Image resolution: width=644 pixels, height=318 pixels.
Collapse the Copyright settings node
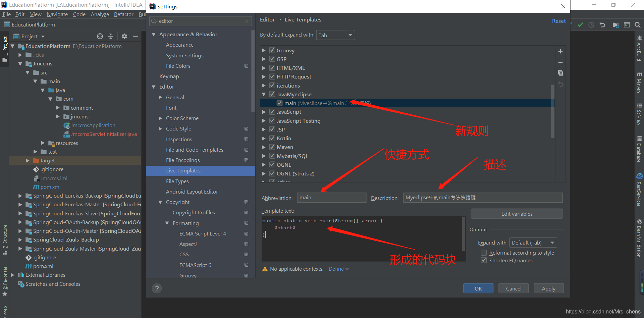click(x=160, y=202)
